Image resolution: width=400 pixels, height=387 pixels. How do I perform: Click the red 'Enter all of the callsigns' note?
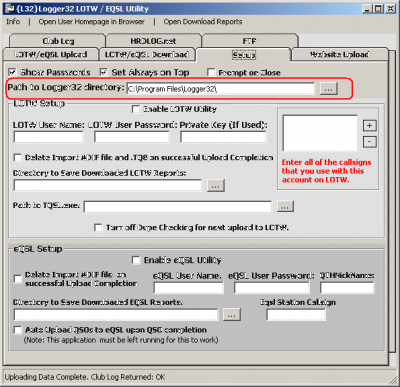pos(326,171)
